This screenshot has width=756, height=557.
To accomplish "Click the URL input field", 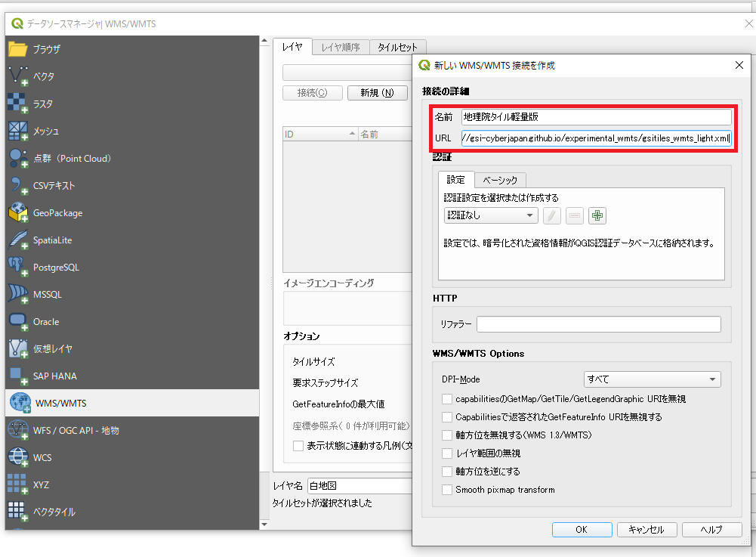I will (x=597, y=138).
